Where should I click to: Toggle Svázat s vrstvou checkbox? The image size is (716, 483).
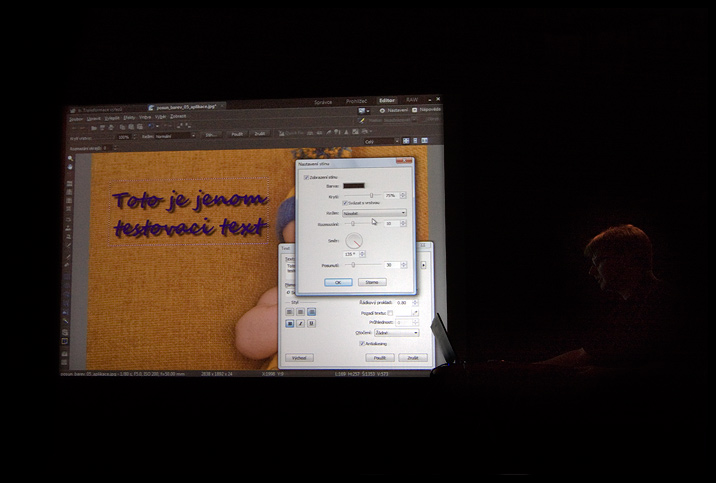[x=345, y=203]
